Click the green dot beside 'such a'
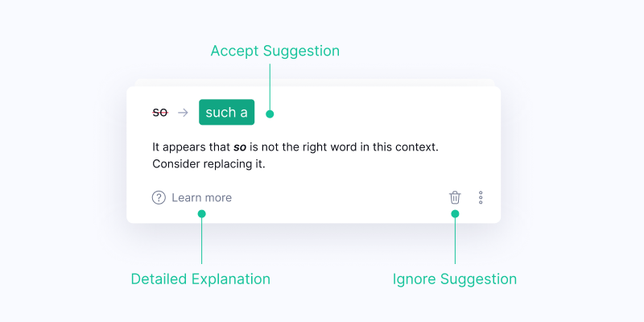The image size is (644, 322). [x=270, y=114]
